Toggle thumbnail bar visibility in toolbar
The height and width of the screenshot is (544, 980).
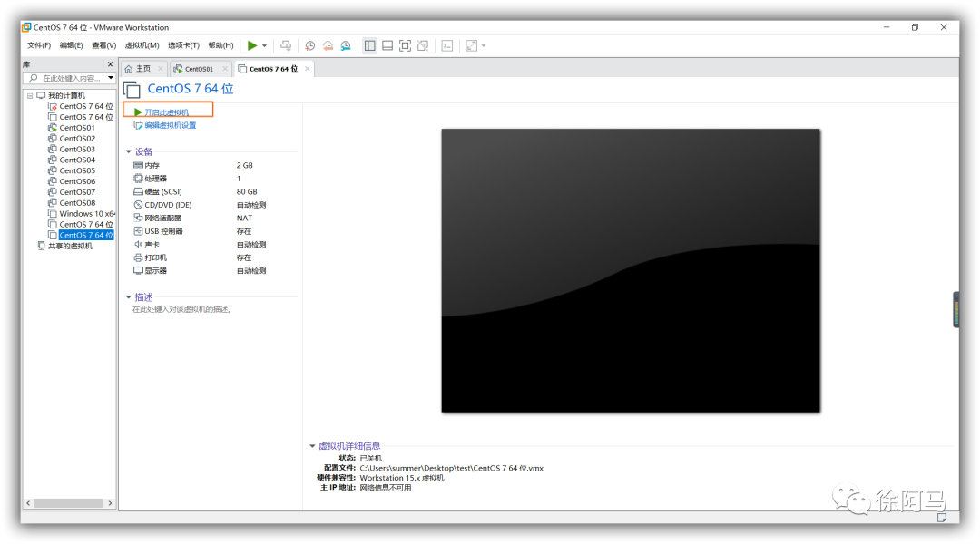(x=387, y=45)
